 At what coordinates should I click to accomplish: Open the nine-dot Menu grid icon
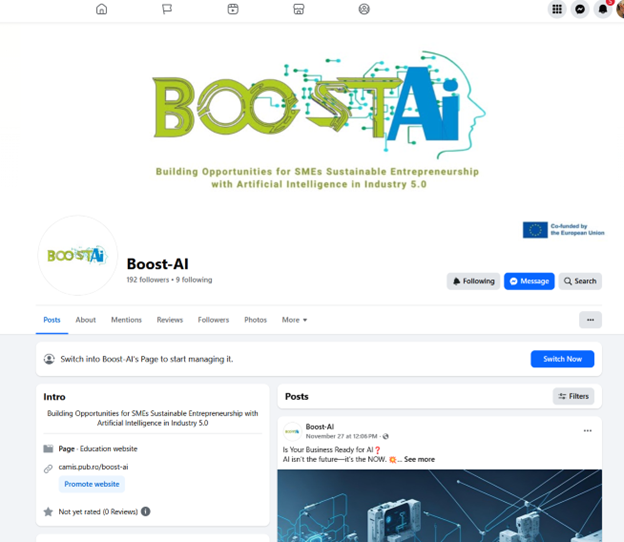coord(557,9)
